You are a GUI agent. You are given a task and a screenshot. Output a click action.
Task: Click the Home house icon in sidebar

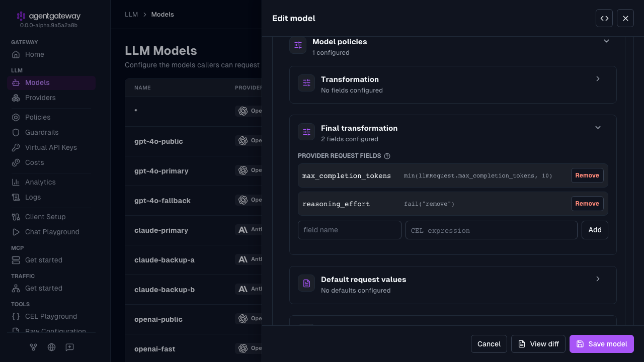16,54
